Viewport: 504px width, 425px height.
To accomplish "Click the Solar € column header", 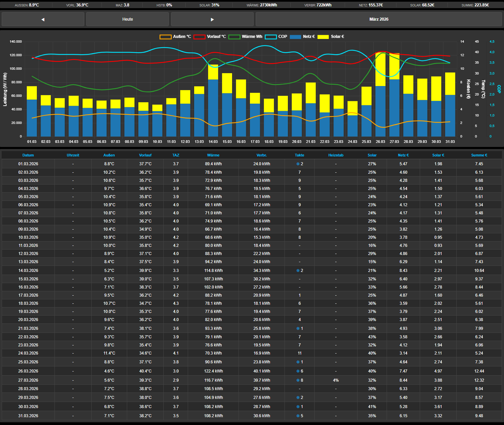I will click(x=438, y=155).
